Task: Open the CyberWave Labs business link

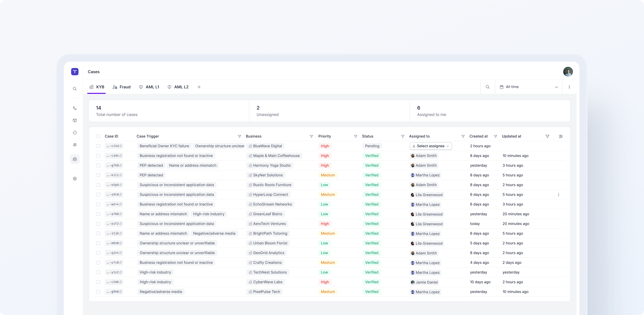Action: click(x=267, y=282)
